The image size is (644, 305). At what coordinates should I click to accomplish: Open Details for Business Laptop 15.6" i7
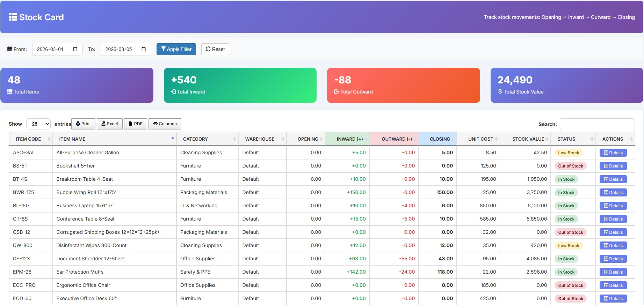point(613,206)
